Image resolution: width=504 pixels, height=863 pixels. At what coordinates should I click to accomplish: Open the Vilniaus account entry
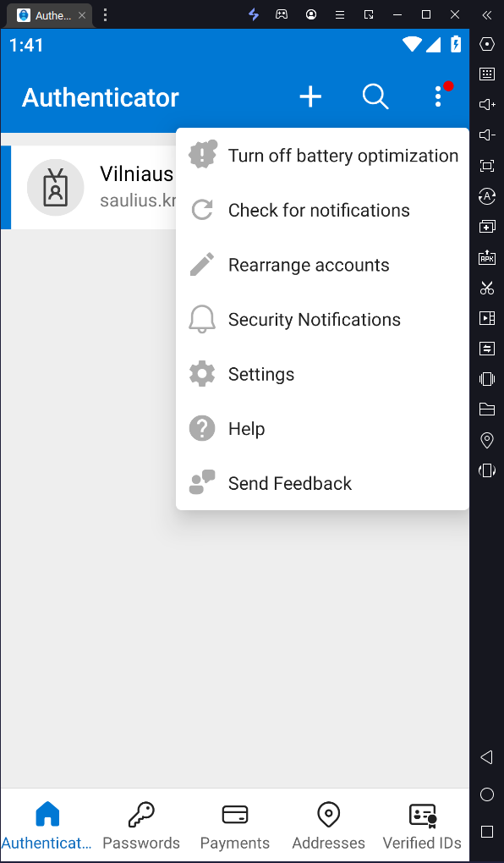(101, 186)
